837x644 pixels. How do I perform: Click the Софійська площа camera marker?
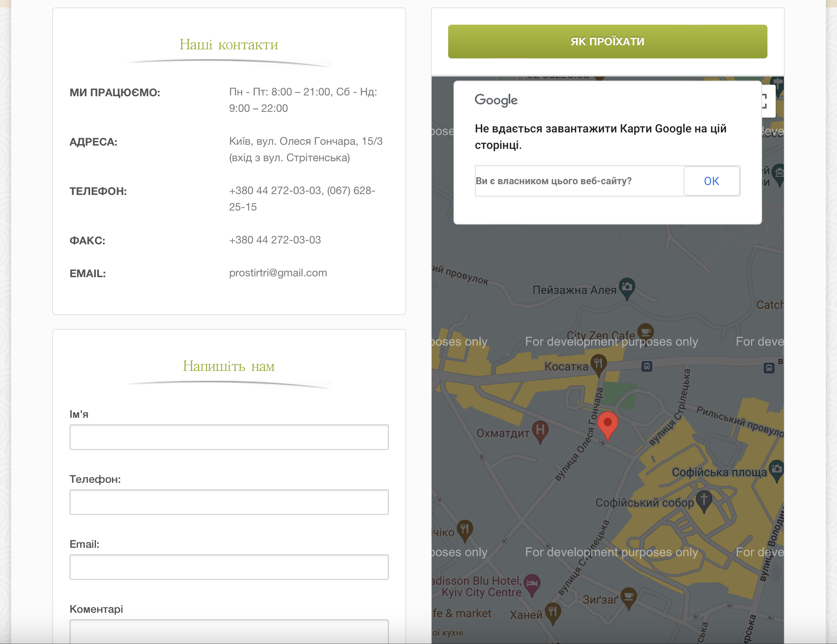pyautogui.click(x=776, y=469)
